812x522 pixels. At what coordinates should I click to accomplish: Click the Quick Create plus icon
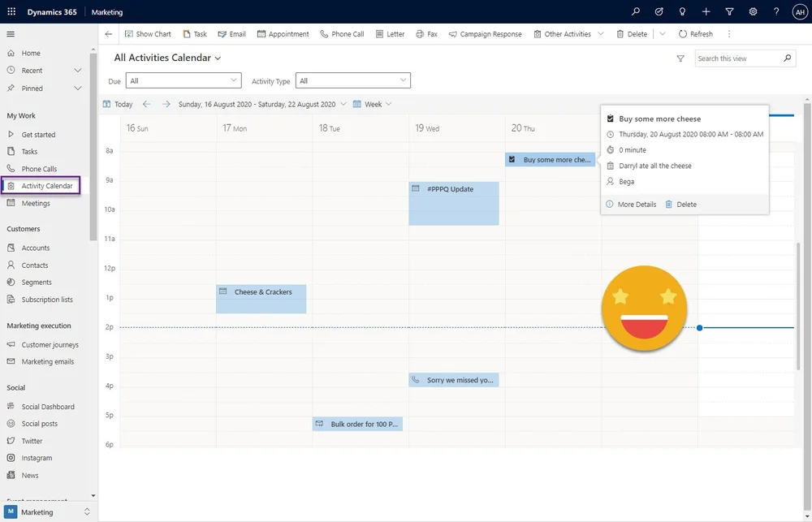(706, 11)
